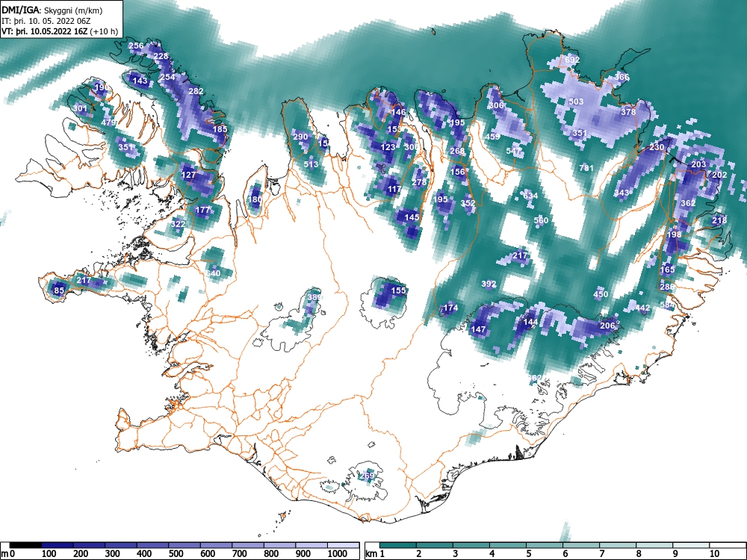Click the 389 visibility label

pyautogui.click(x=314, y=298)
